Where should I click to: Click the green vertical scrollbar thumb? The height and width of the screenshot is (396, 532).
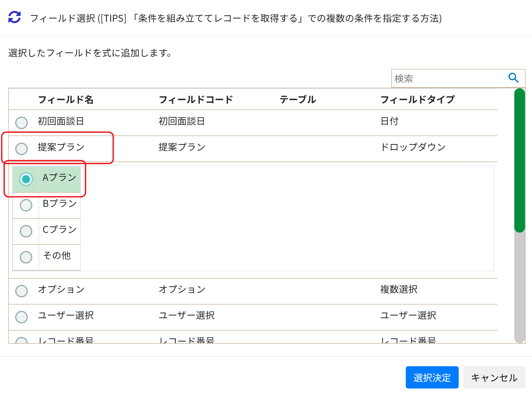(x=519, y=160)
